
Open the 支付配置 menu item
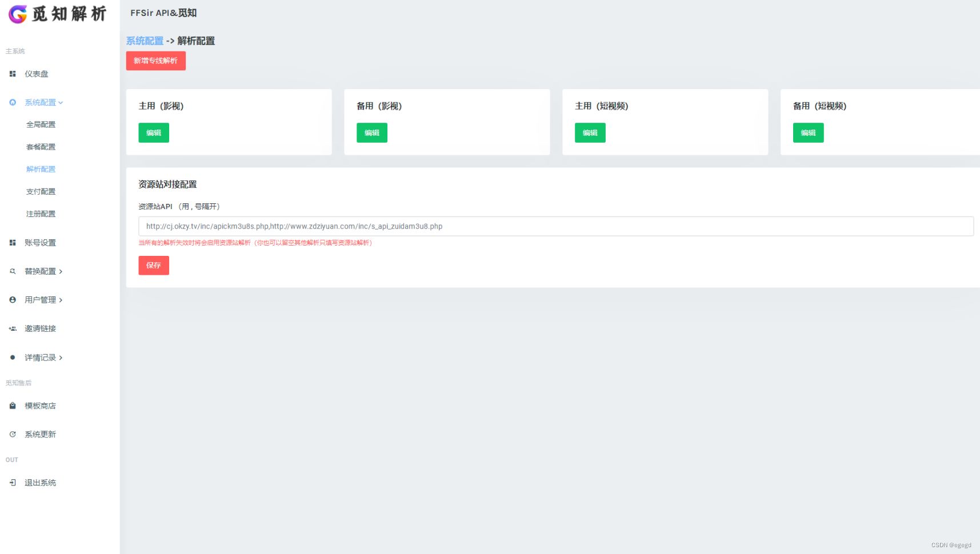click(40, 191)
